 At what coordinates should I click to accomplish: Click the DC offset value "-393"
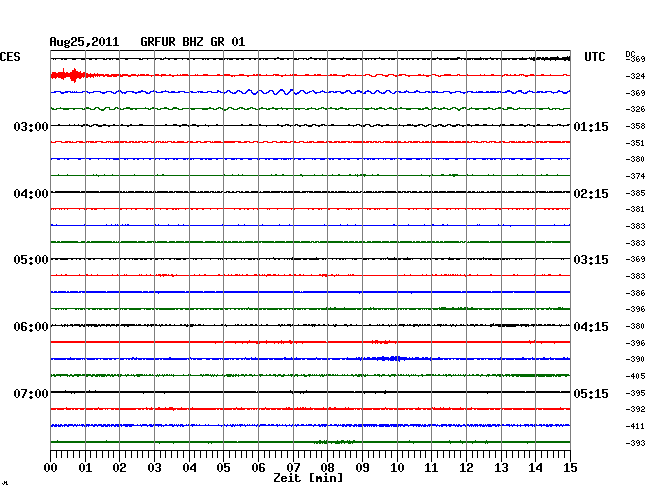[x=635, y=443]
